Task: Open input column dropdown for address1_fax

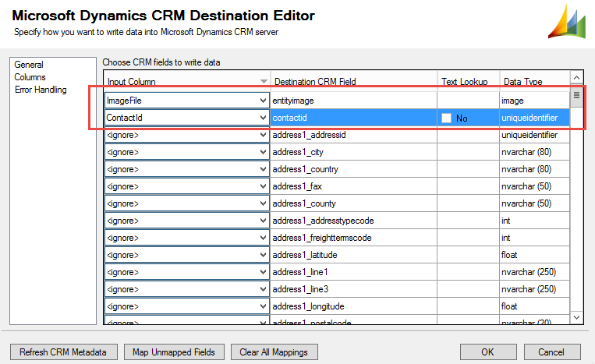Action: [263, 186]
